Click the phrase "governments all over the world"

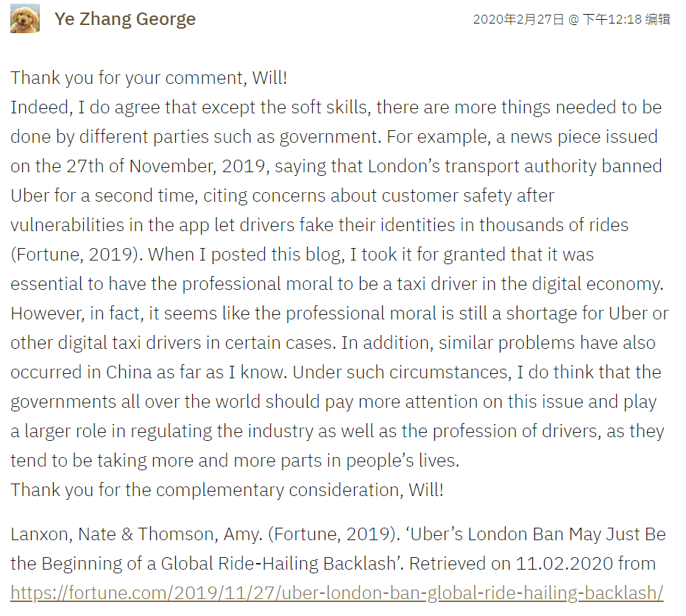point(135,402)
